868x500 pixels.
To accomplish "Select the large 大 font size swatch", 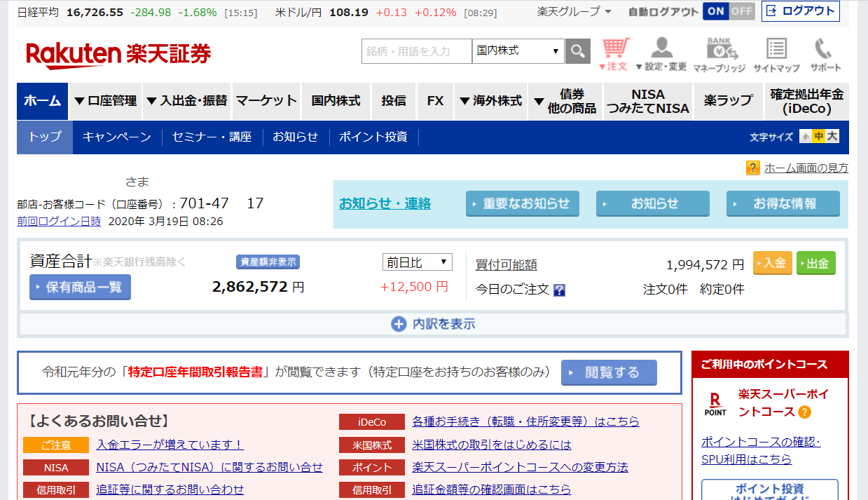I will coord(832,137).
